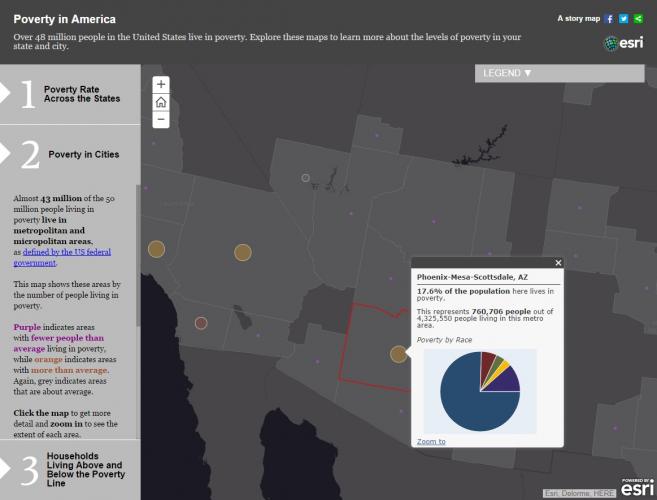Click the Powered by Esri logo on map
Image resolution: width=657 pixels, height=500 pixels.
coord(637,487)
